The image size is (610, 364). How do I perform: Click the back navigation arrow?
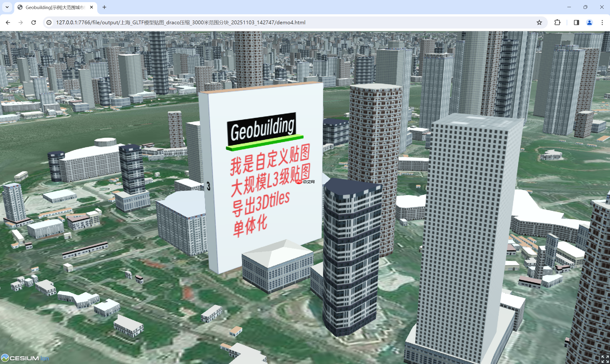(x=8, y=22)
